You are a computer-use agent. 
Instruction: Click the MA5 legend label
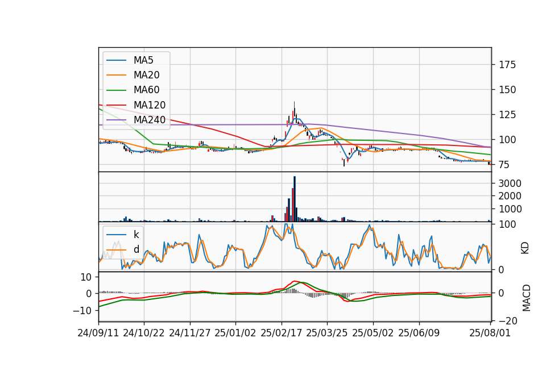143,60
